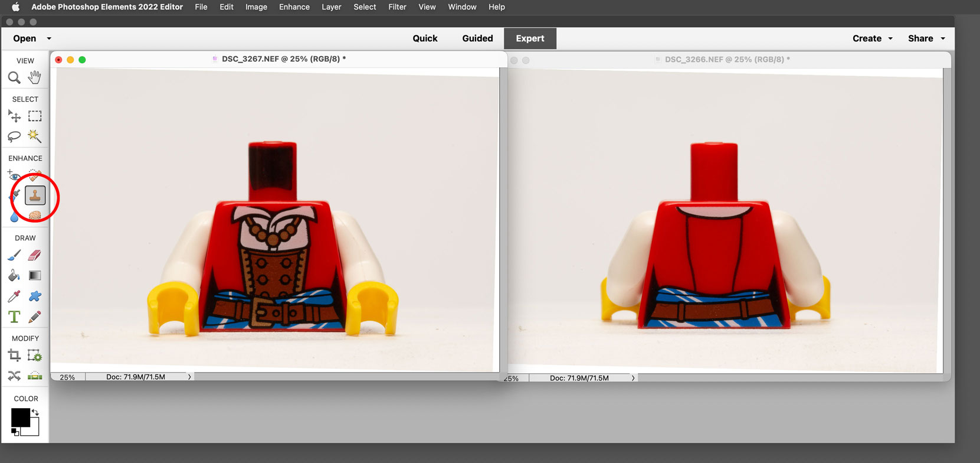Select the Hand tool
The image size is (980, 463).
[35, 77]
